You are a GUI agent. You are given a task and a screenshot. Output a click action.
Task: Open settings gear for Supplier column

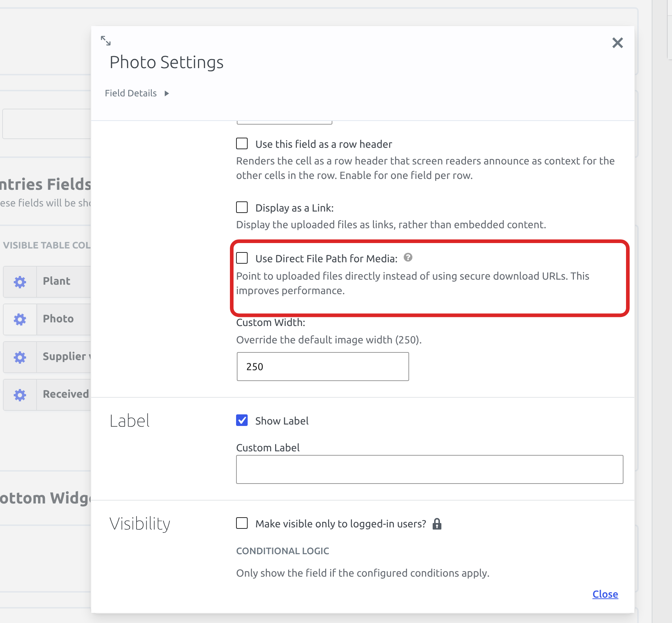(x=20, y=357)
